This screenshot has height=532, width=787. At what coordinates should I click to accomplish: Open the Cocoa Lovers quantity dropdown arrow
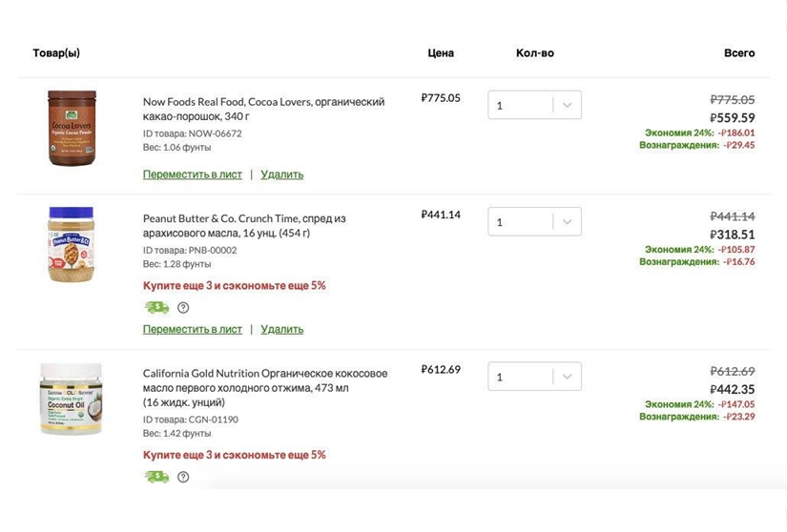[567, 106]
